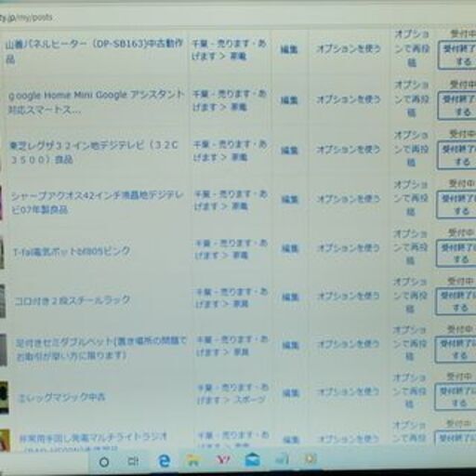Open 足付きセミダブルベット listing title
The width and height of the screenshot is (476, 476).
point(101,348)
